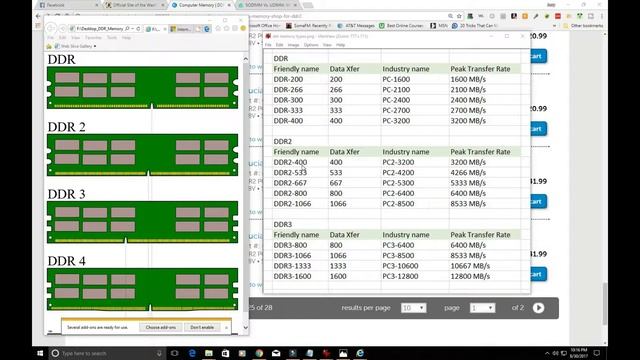Click the refresh icon in IE address bar
Screen dimensions: 640x360
click(138, 29)
